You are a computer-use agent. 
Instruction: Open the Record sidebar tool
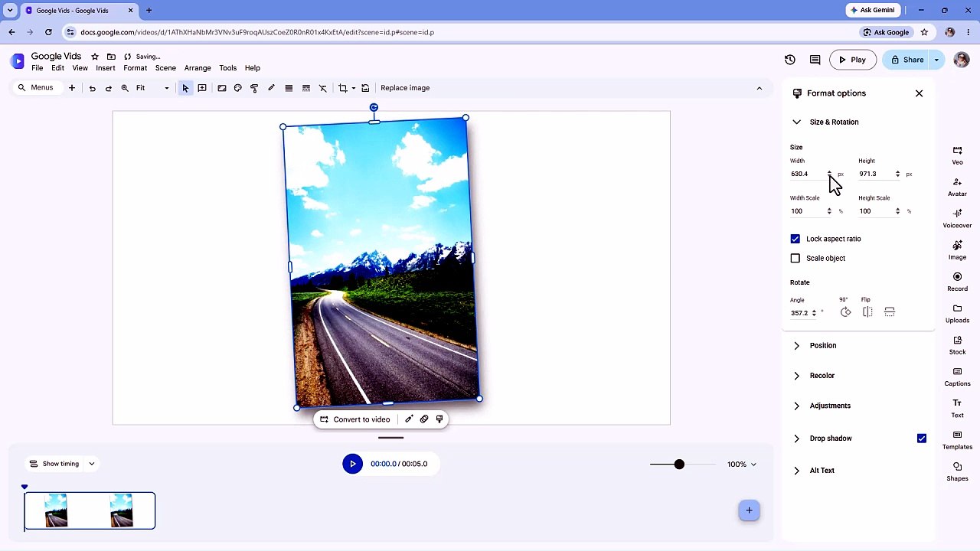(x=957, y=282)
